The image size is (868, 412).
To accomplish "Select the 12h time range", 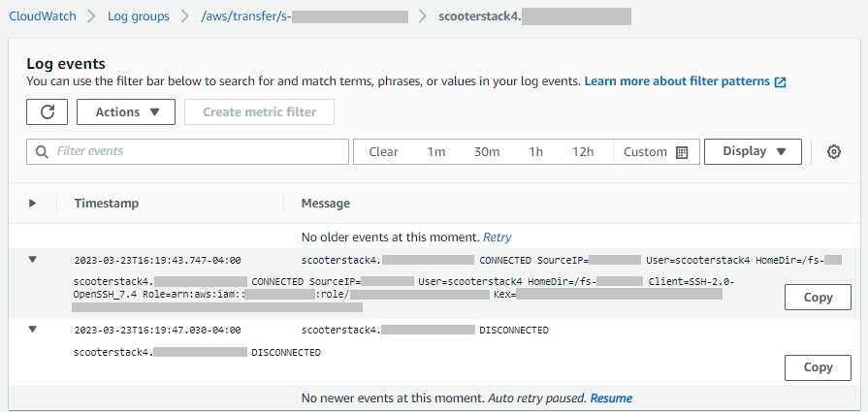I will coord(583,152).
